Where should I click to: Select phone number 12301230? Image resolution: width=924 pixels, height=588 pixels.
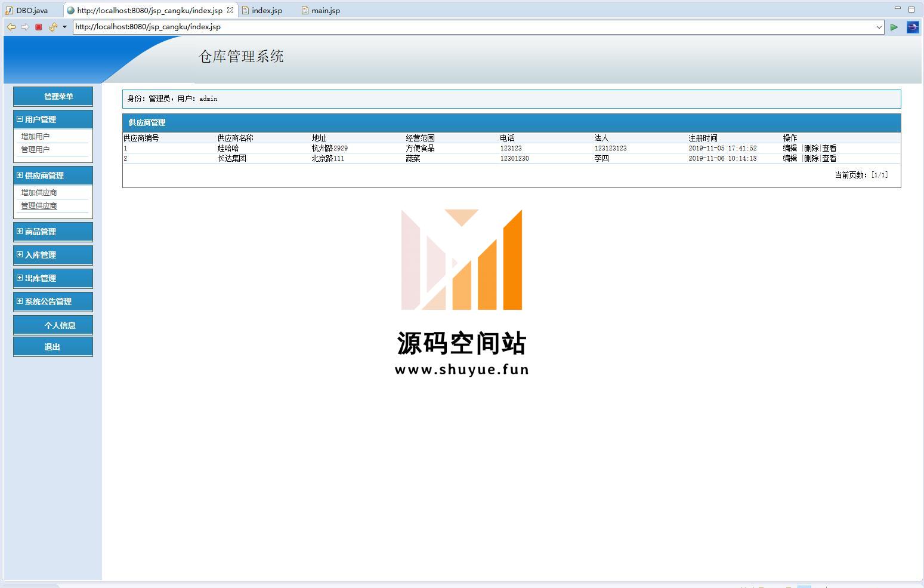(514, 158)
